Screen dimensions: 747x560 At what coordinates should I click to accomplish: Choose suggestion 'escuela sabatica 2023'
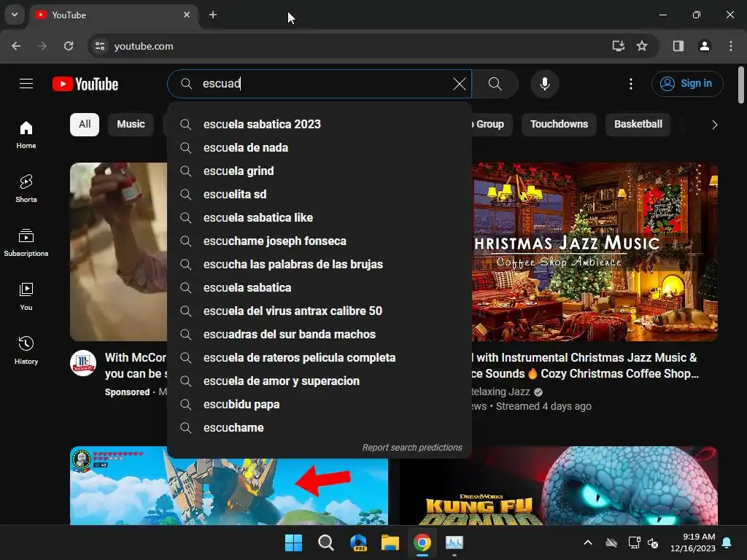click(x=320, y=124)
